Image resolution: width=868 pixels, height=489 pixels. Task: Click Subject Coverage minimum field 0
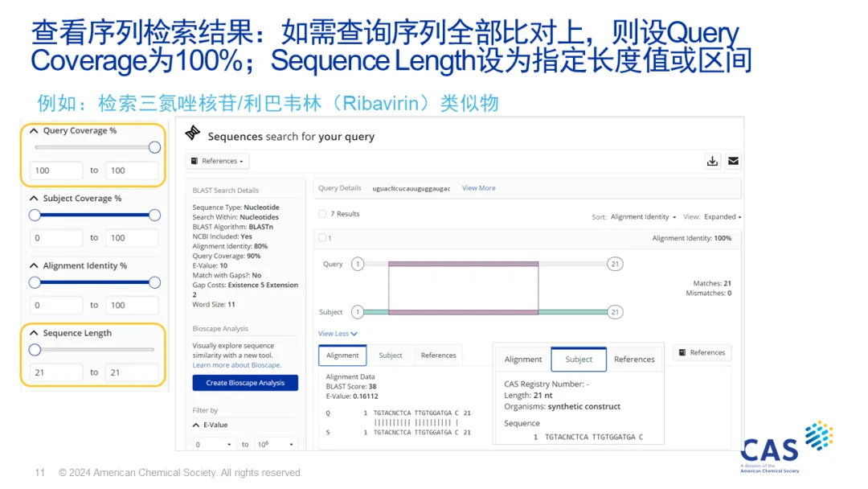point(56,238)
